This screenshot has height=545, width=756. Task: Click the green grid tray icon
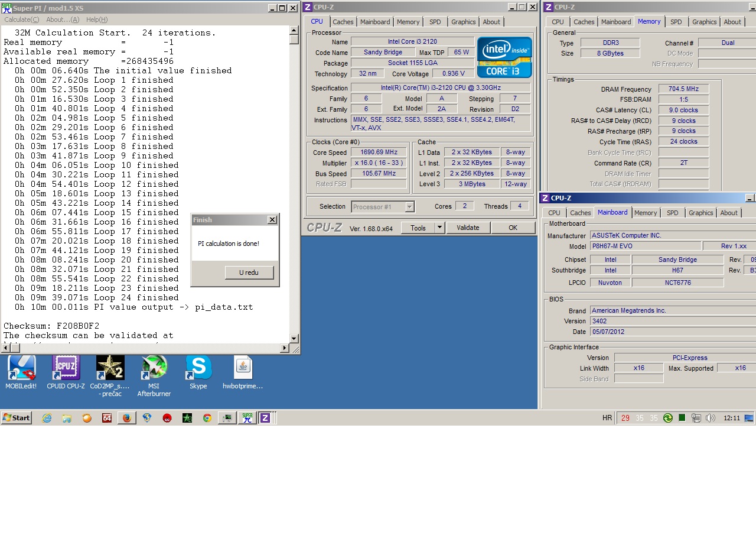(682, 418)
